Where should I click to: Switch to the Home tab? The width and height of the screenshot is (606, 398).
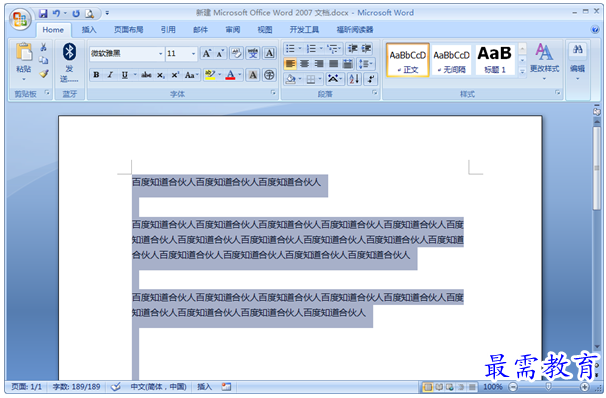click(x=53, y=30)
